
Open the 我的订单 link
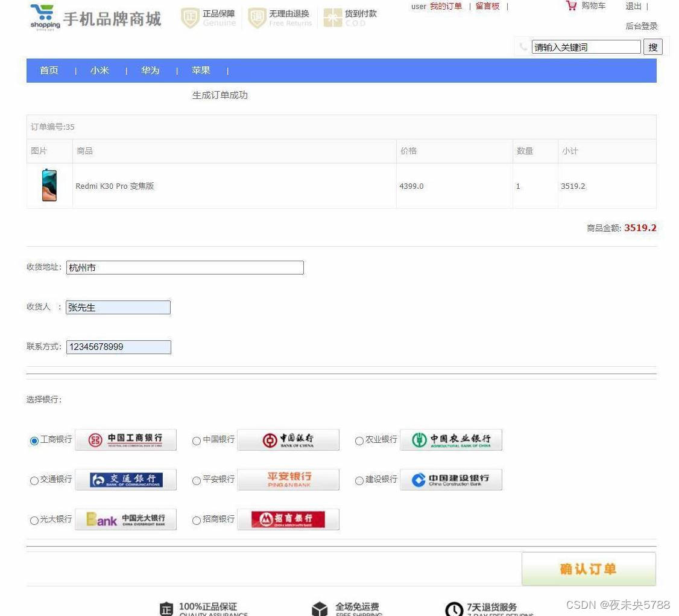coord(446,6)
